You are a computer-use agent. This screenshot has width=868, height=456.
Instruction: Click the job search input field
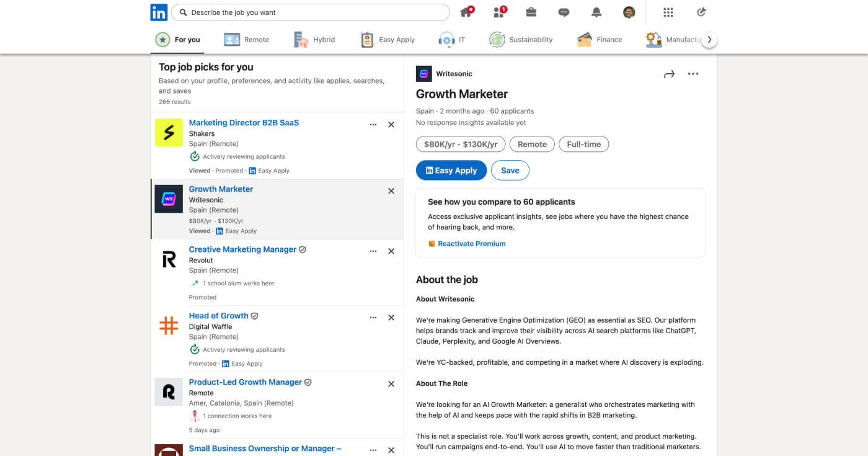tap(310, 12)
